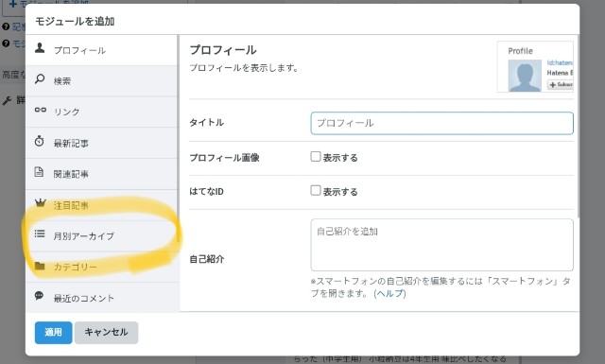Click the 月別アーカイブ list icon

(x=40, y=234)
